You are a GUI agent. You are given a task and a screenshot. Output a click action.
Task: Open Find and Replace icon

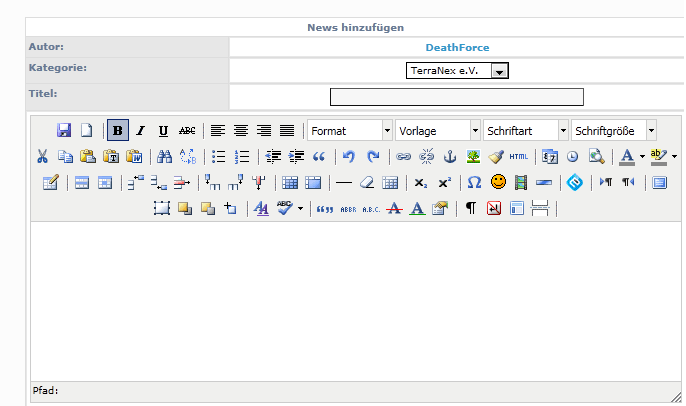click(188, 156)
